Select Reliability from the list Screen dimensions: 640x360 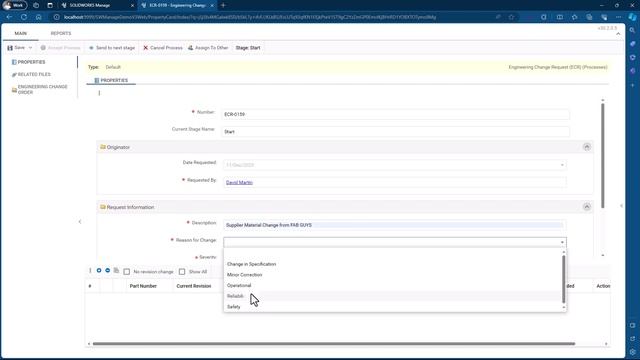point(236,296)
